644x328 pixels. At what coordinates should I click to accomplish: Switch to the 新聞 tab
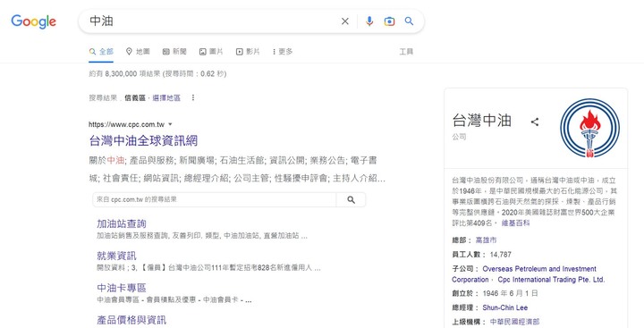[174, 52]
